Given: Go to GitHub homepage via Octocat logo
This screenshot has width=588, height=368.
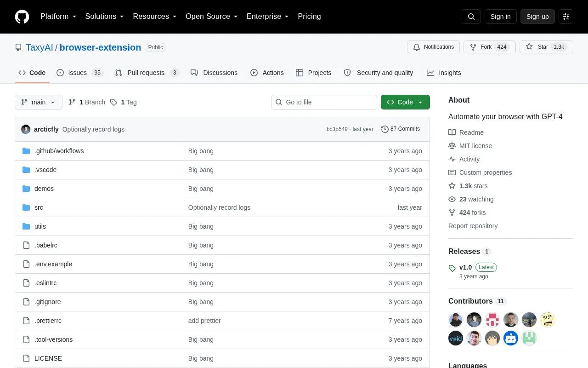Looking at the screenshot, I should [x=22, y=17].
